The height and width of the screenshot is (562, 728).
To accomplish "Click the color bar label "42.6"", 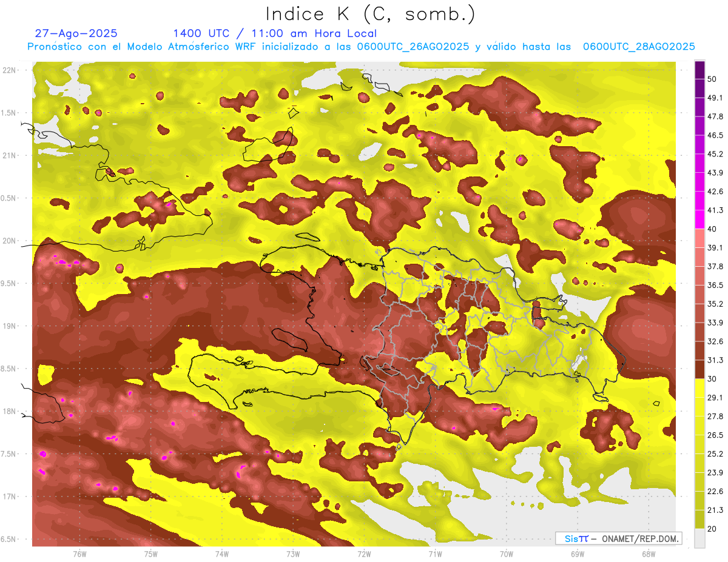I will [x=715, y=192].
